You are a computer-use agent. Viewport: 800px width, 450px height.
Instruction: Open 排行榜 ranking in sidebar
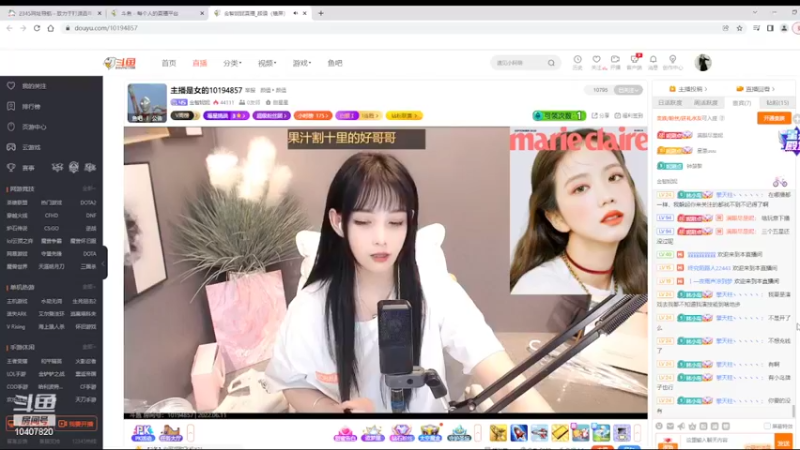31,107
